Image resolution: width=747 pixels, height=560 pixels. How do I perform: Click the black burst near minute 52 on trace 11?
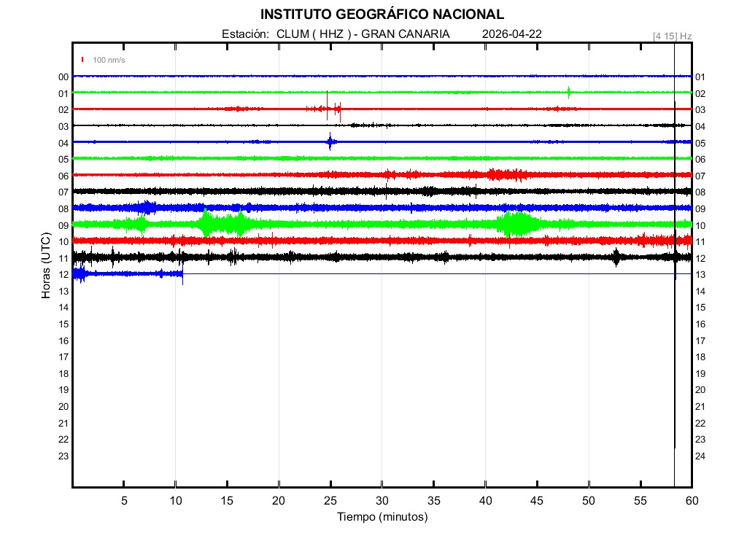click(x=616, y=257)
